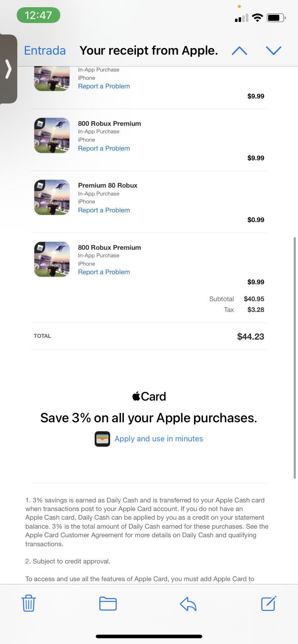Go to previous message with up chevron

[x=239, y=51]
